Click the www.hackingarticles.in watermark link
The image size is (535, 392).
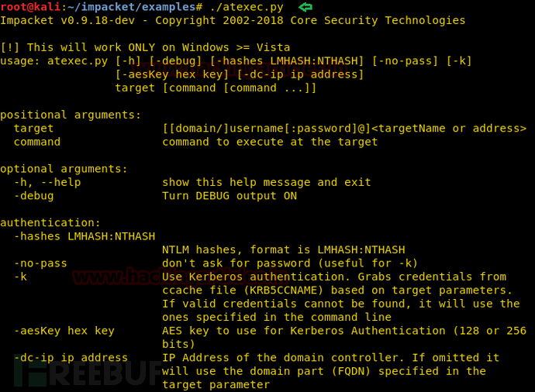pyautogui.click(x=181, y=277)
